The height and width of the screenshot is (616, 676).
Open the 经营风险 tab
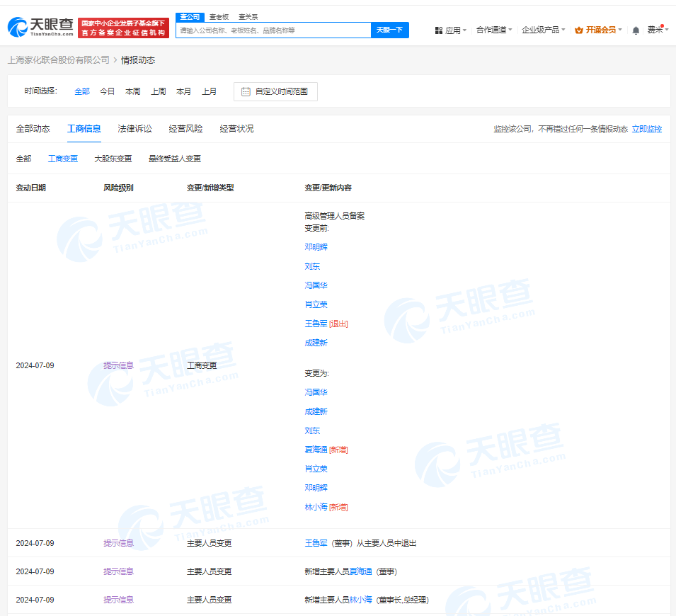[185, 129]
